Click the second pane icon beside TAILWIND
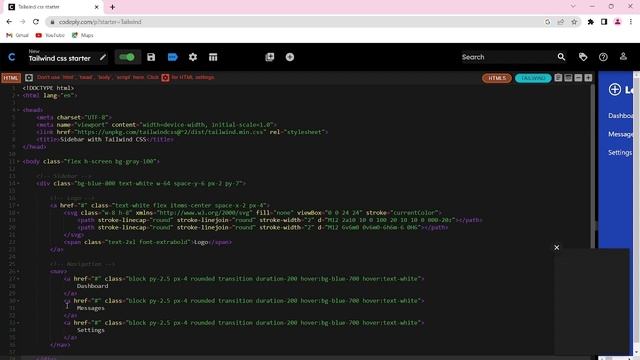The height and width of the screenshot is (360, 640). 568,78
